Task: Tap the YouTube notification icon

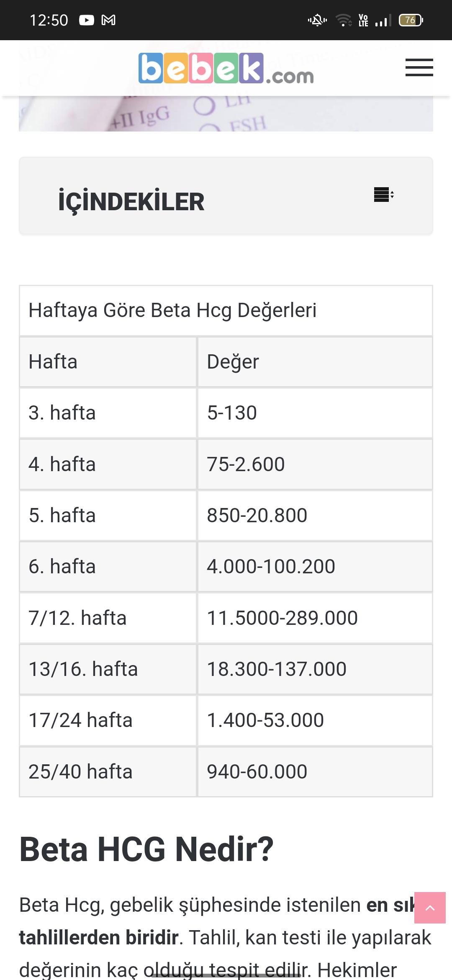Action: (87, 20)
